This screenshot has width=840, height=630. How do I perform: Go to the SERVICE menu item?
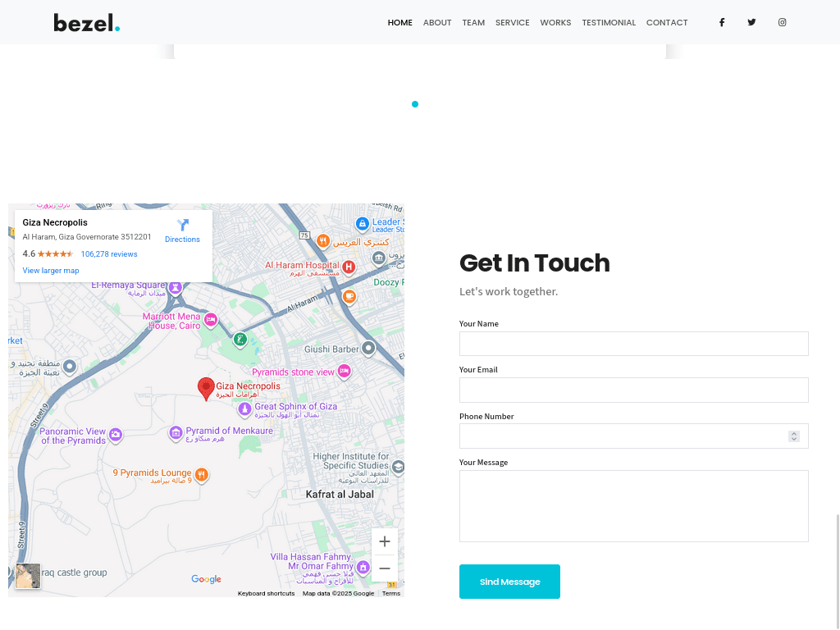[x=512, y=22]
